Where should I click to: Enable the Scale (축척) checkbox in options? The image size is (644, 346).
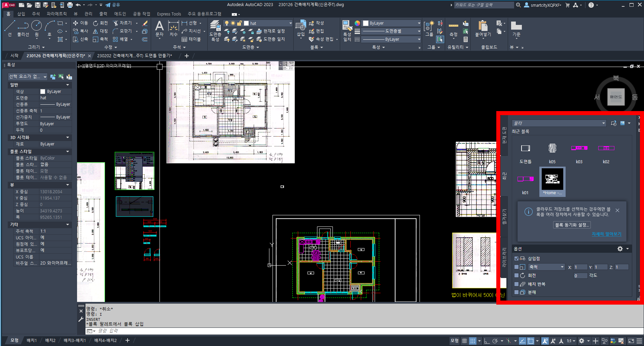pyautogui.click(x=516, y=267)
